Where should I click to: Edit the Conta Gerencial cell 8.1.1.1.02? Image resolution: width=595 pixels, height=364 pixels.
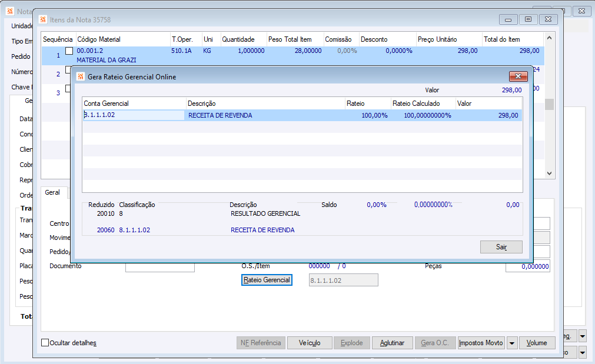tap(134, 115)
